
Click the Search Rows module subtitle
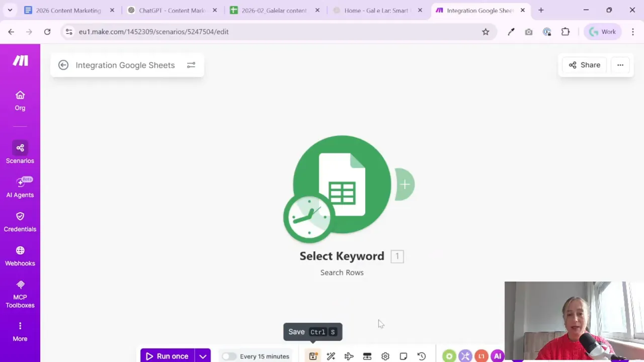click(x=342, y=273)
